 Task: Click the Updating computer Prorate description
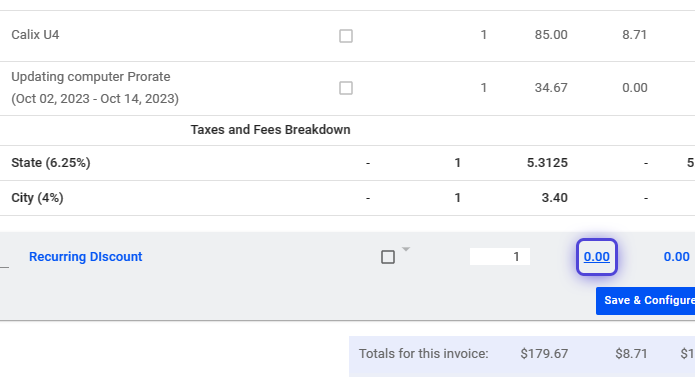(95, 88)
